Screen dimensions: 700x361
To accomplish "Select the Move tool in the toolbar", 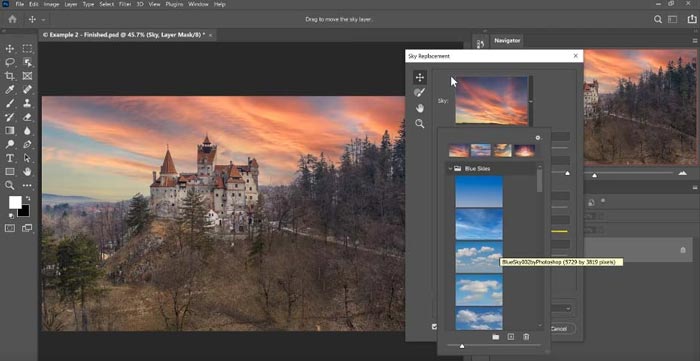I will (10, 49).
